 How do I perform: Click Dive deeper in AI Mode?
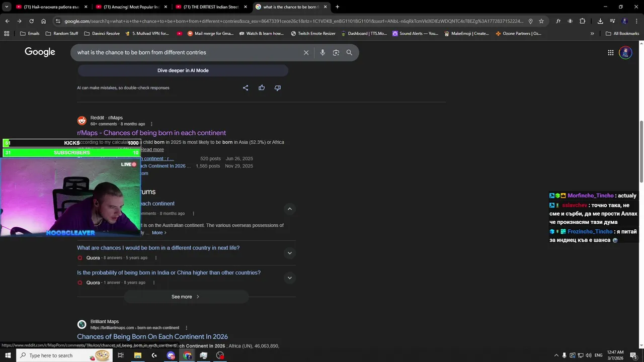[183, 70]
